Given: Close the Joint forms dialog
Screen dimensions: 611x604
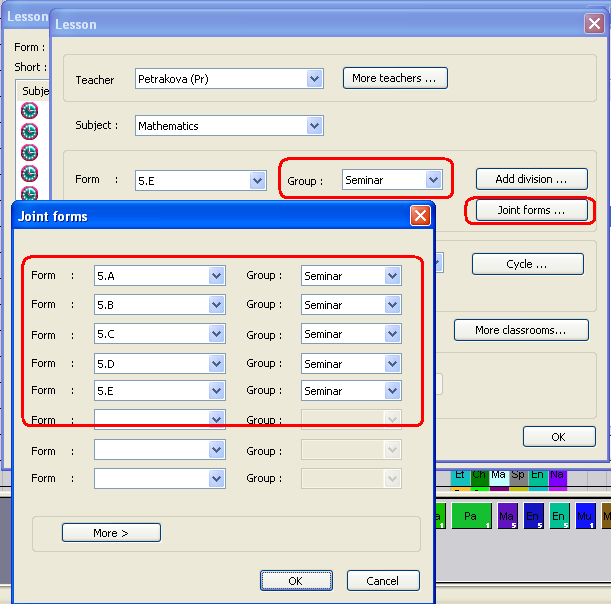Looking at the screenshot, I should point(420,216).
